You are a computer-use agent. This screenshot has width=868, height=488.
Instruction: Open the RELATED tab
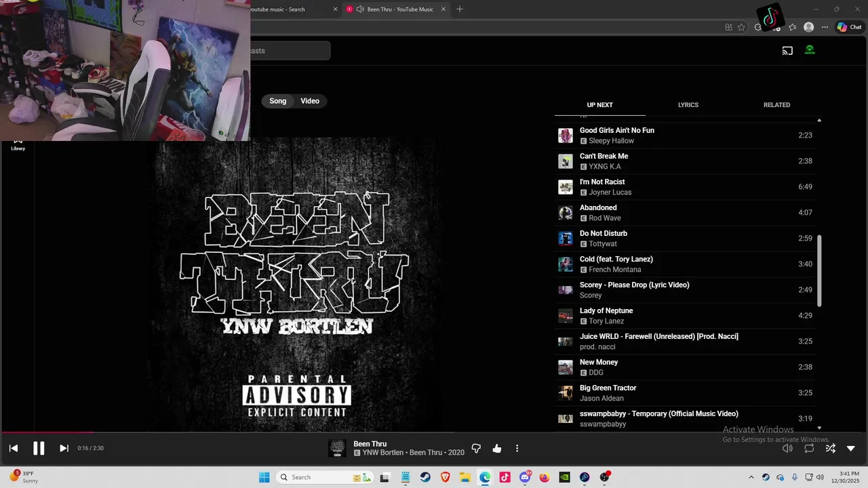tap(776, 105)
